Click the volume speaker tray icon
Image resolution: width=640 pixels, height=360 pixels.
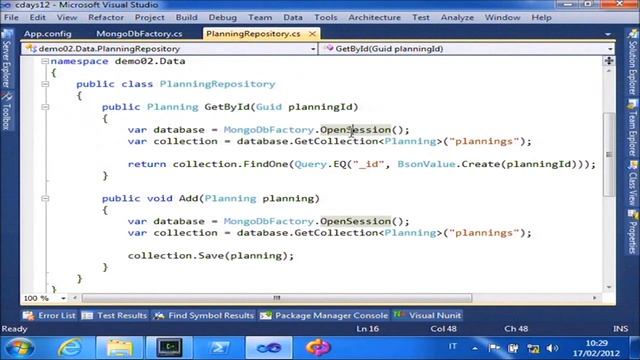coord(552,348)
